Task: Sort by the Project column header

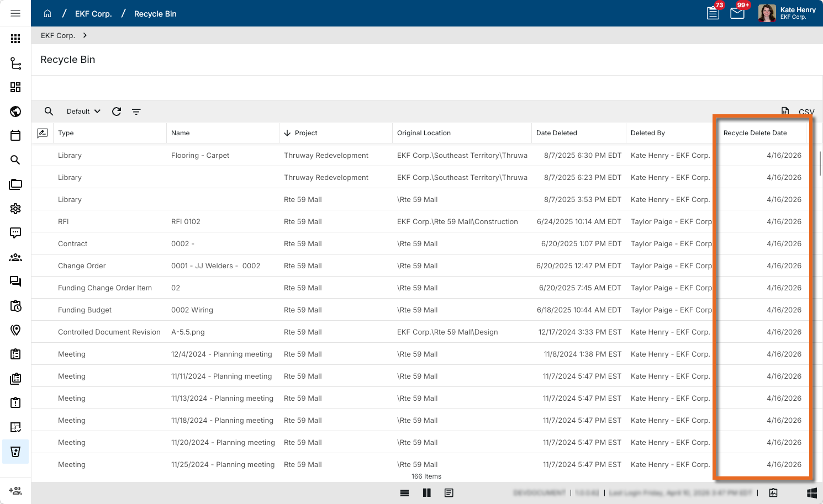Action: pyautogui.click(x=306, y=133)
